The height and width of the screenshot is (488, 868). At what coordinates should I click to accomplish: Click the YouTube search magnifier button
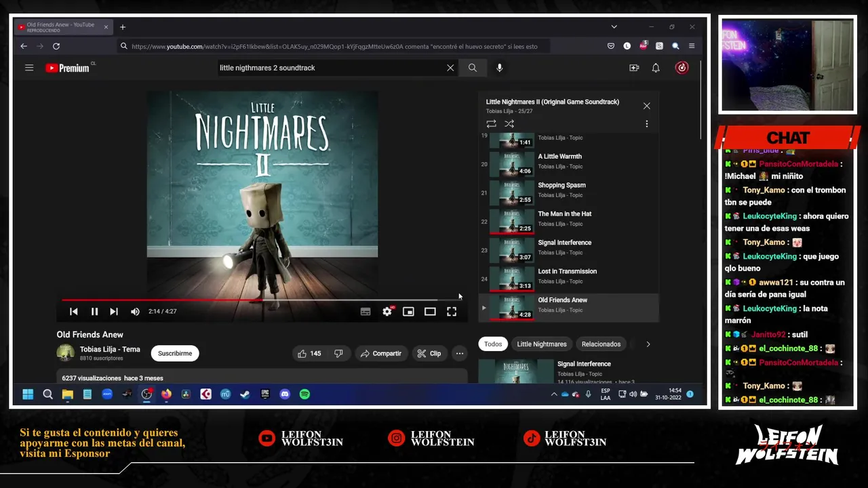[473, 68]
